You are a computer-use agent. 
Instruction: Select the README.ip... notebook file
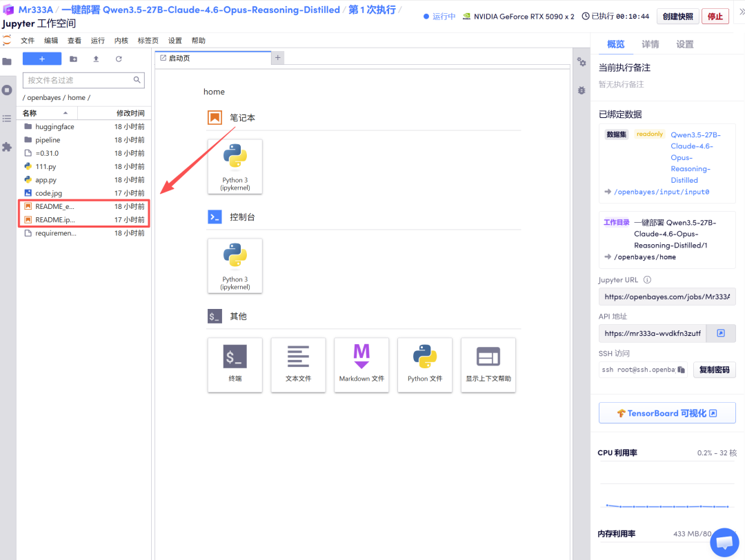pos(83,220)
